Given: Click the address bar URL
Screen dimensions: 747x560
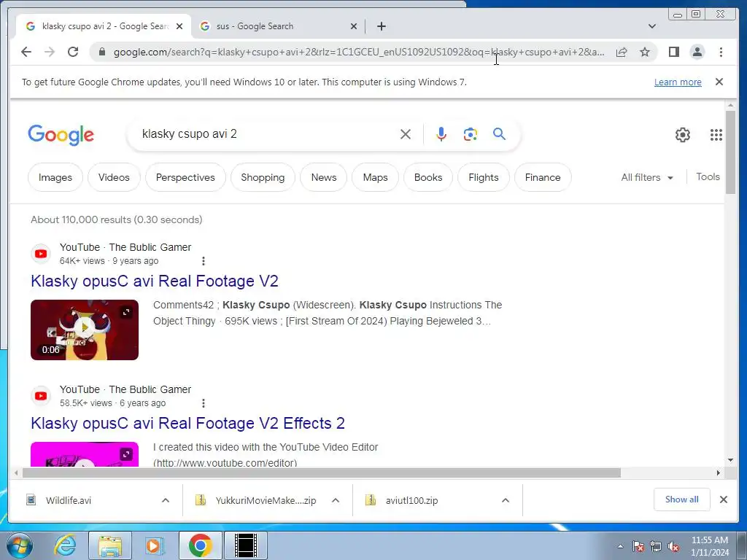Looking at the screenshot, I should tap(359, 52).
